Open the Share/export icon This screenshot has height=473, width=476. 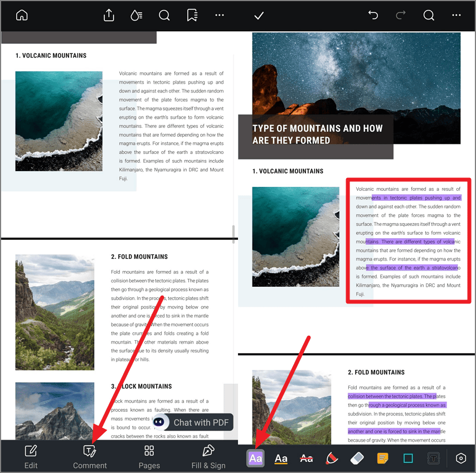point(109,15)
